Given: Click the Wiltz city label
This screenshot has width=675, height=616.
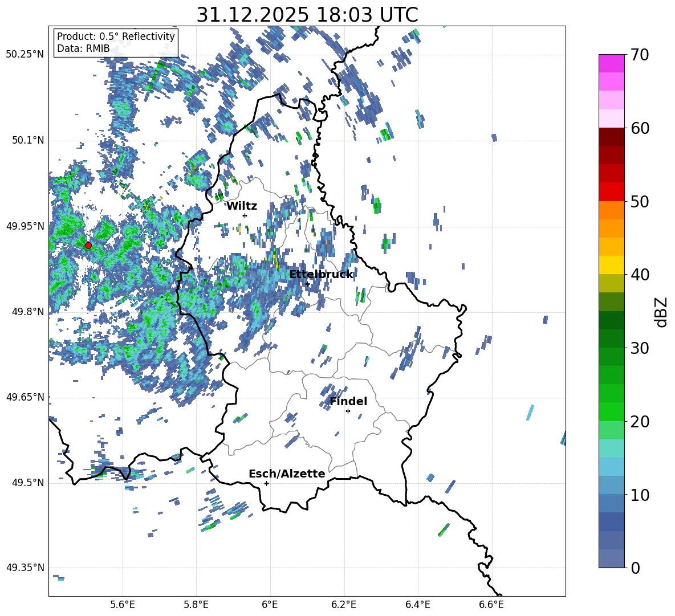Looking at the screenshot, I should coord(242,206).
